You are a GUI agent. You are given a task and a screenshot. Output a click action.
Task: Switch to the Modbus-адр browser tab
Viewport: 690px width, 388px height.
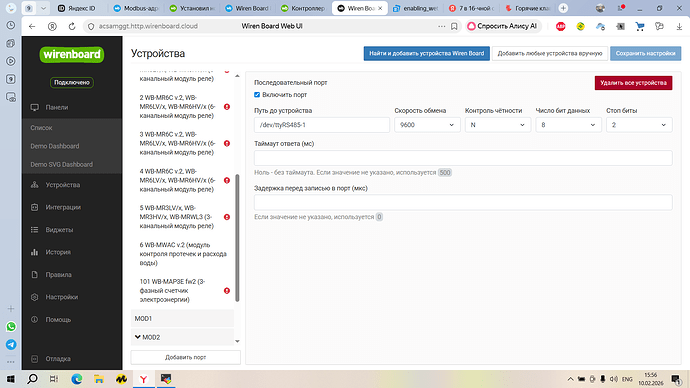tap(136, 8)
